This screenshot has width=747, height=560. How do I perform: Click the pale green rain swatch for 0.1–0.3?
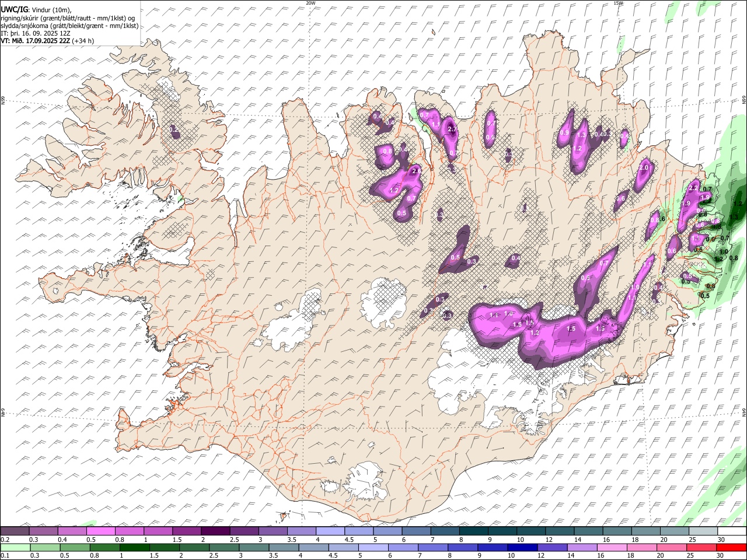[15, 547]
